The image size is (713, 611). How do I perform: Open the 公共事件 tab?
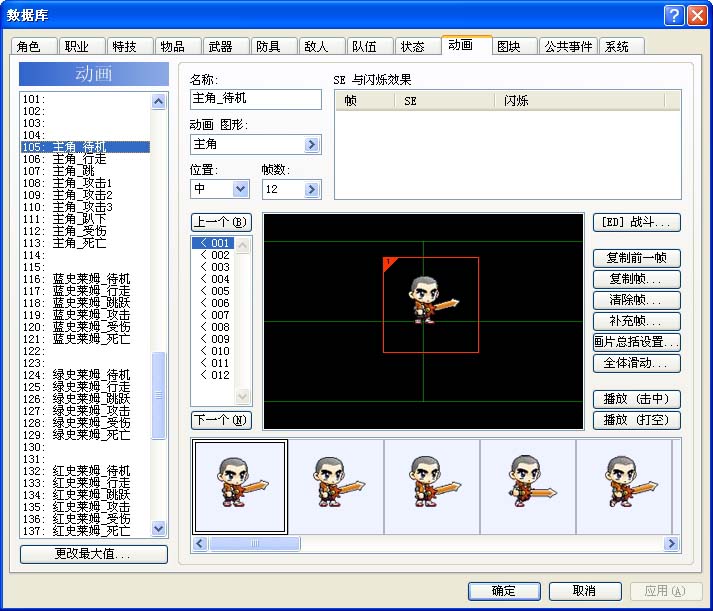[x=568, y=46]
